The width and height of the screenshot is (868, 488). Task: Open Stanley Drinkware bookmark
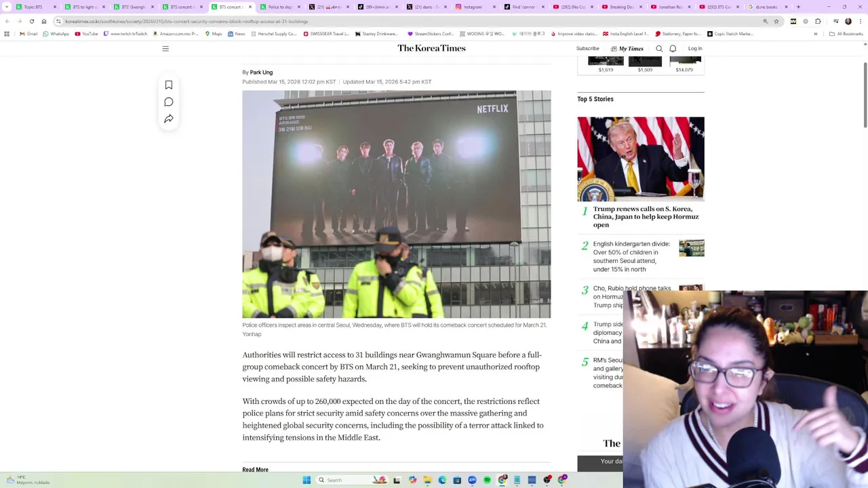pyautogui.click(x=377, y=34)
